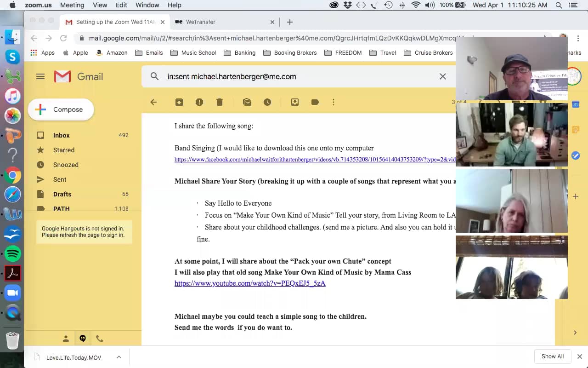This screenshot has height=368, width=588.
Task: Open Zoom from the Dock
Action: point(12,293)
